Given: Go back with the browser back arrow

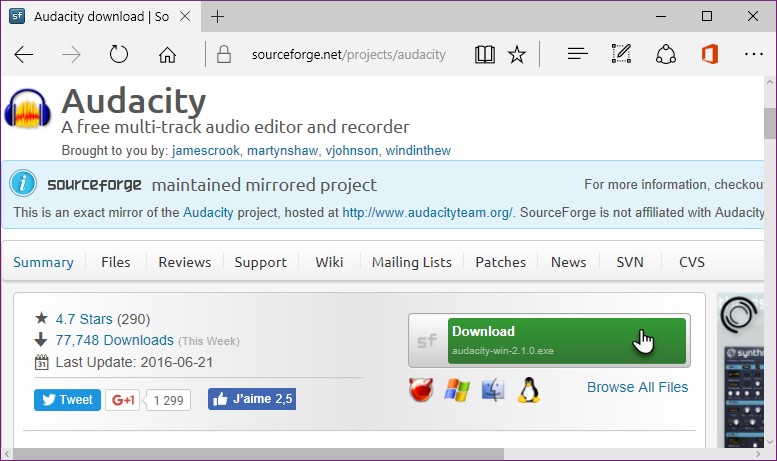Looking at the screenshot, I should pyautogui.click(x=23, y=55).
